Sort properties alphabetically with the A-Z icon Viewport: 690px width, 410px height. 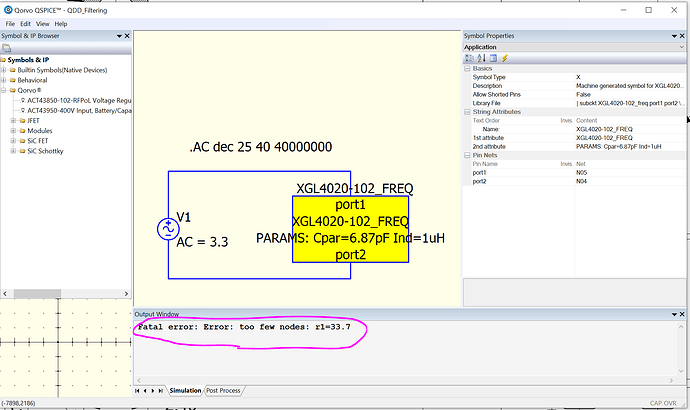coord(481,58)
